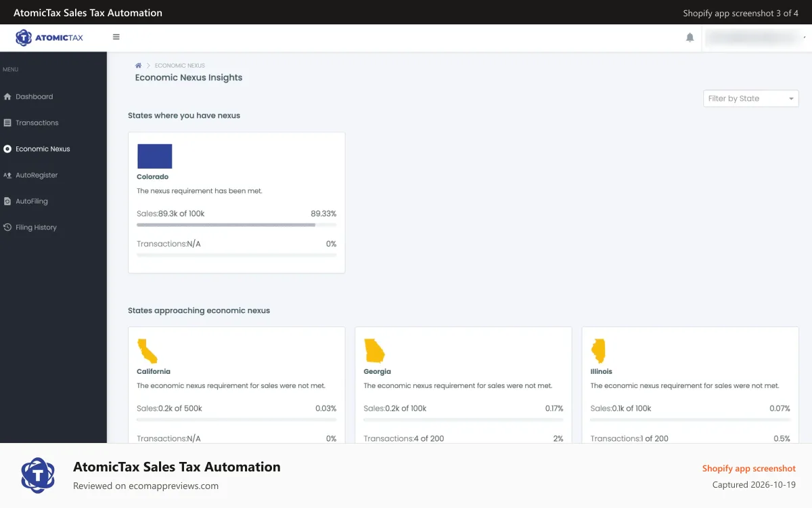Click Georgia sales progress bar

(464, 420)
